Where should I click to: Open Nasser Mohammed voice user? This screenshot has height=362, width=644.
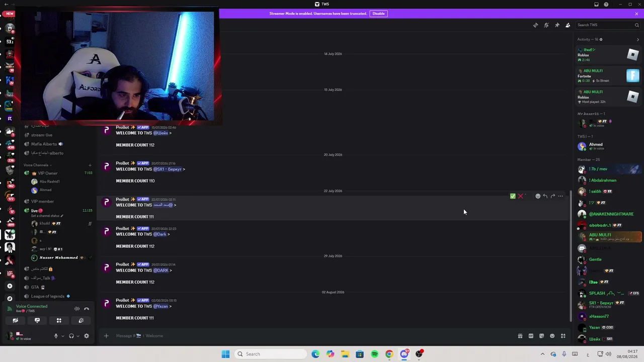(58, 257)
